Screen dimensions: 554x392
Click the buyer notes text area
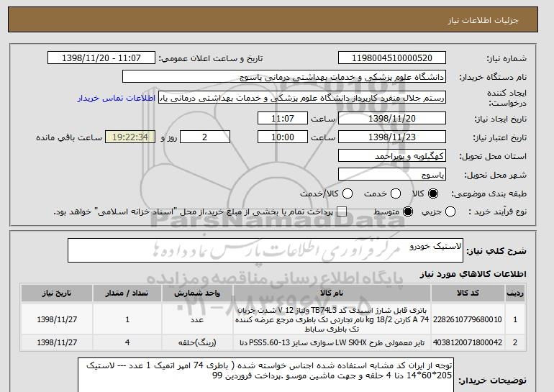265,375
